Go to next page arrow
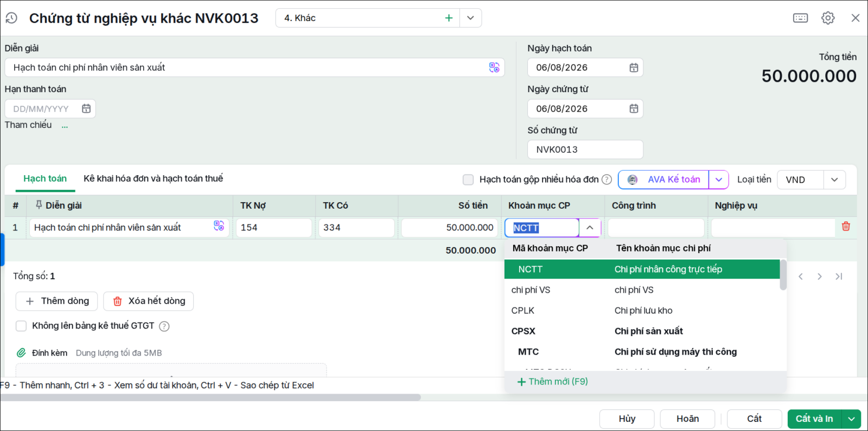The width and height of the screenshot is (868, 431). 819,276
